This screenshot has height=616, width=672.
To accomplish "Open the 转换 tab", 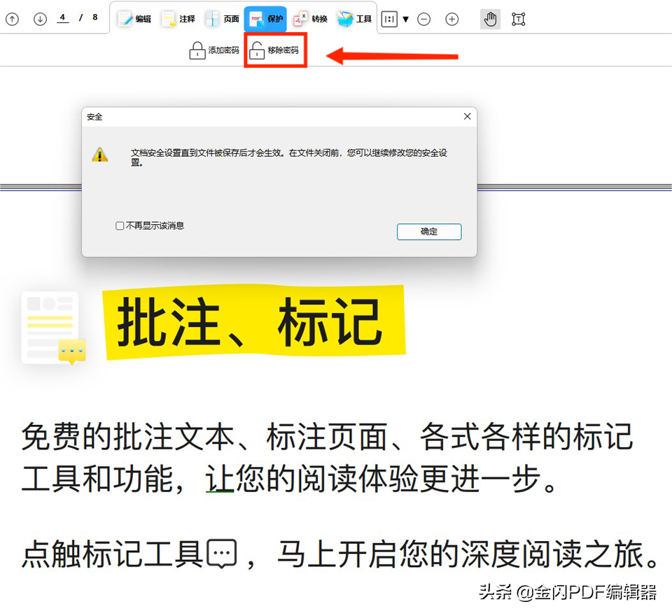I will tap(311, 19).
